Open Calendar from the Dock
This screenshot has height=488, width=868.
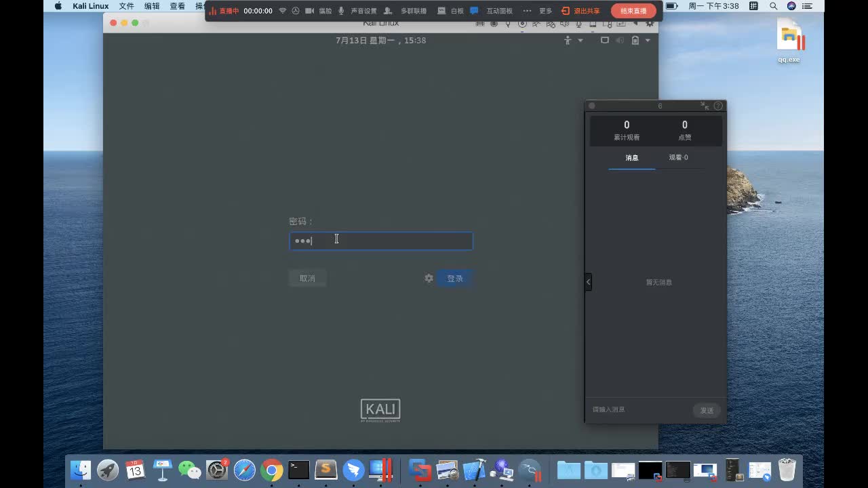click(x=136, y=470)
